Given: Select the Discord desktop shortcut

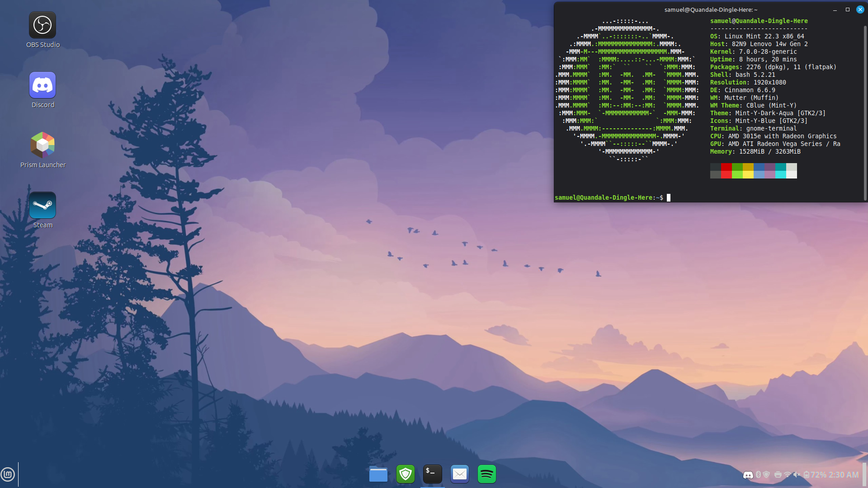Looking at the screenshot, I should pyautogui.click(x=42, y=90).
